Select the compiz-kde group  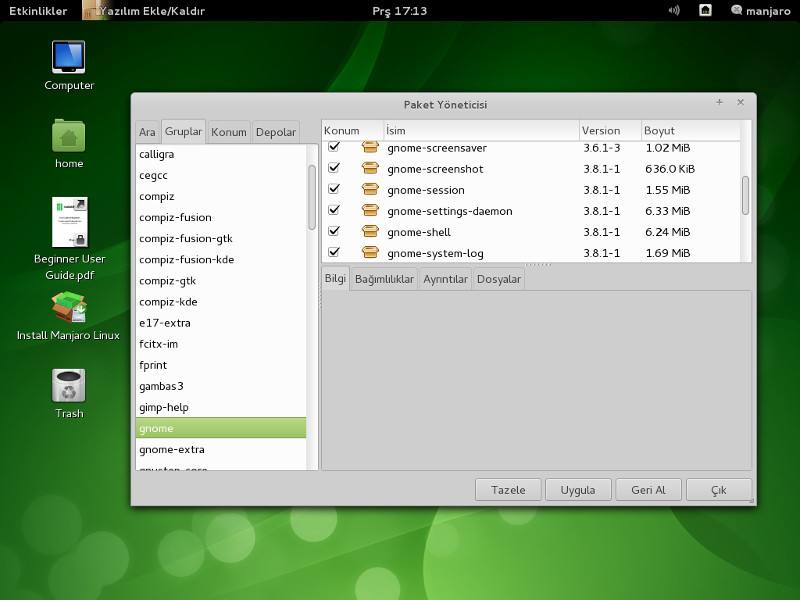(x=221, y=302)
